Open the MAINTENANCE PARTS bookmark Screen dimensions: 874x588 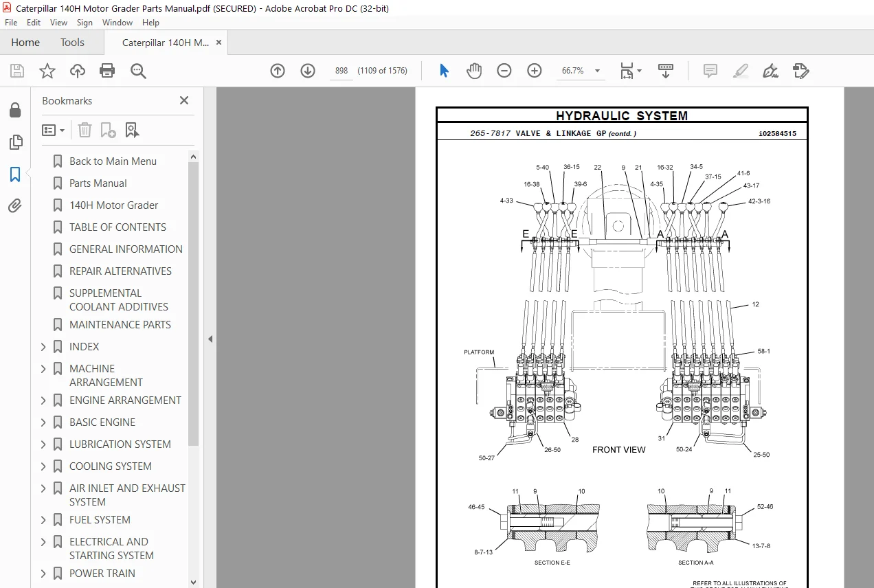pyautogui.click(x=120, y=325)
